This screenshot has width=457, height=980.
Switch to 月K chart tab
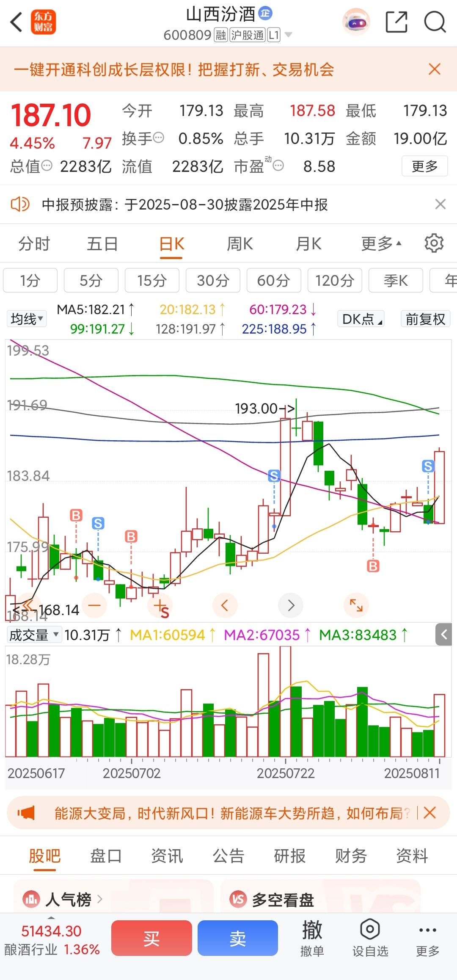pos(309,244)
